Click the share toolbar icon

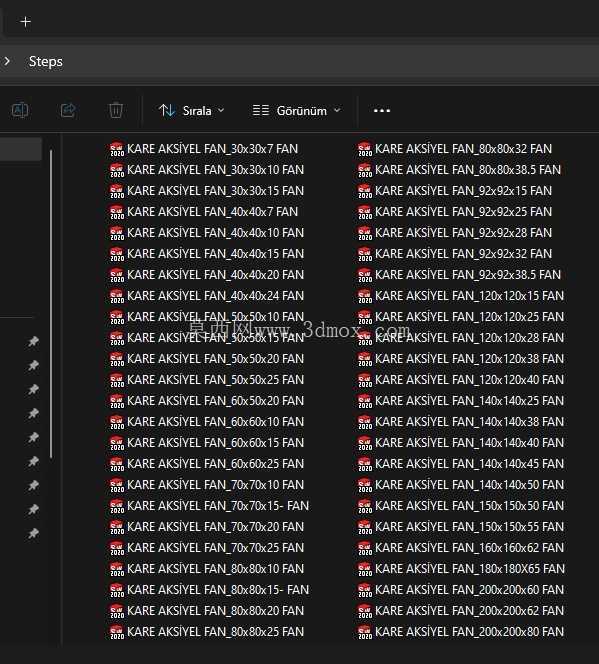pos(68,111)
